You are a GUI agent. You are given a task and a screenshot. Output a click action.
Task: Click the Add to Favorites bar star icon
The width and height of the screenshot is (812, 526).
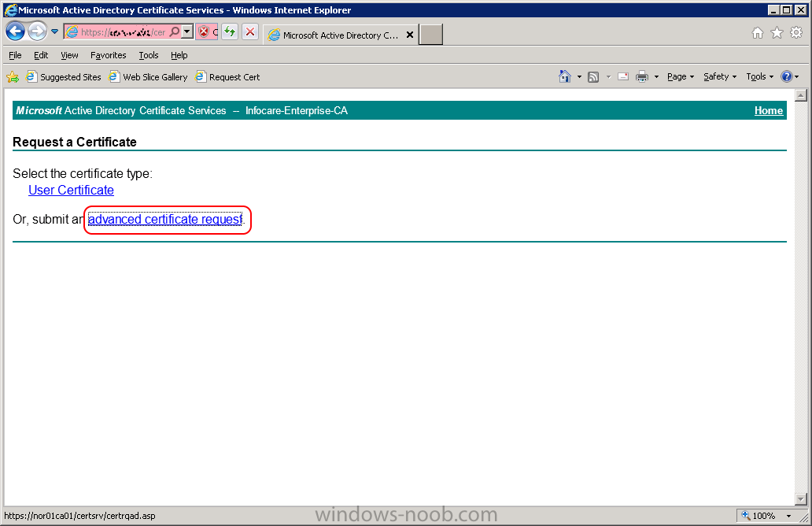click(x=13, y=77)
